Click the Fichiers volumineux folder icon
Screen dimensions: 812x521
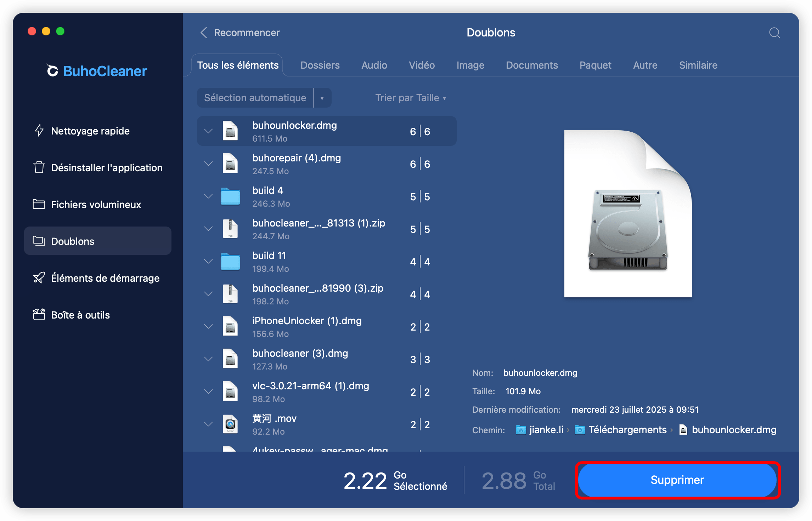click(x=39, y=204)
